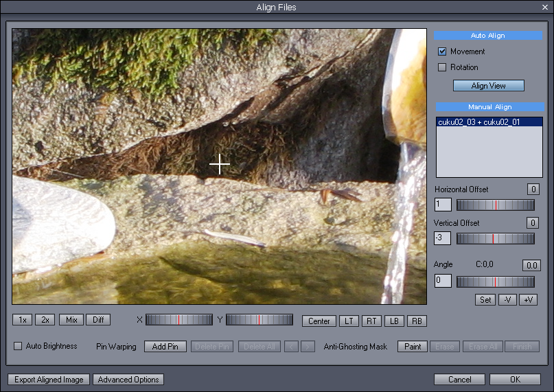Select cuku02_03 + cuku02_01 list entry
This screenshot has width=554, height=392.
click(x=478, y=122)
